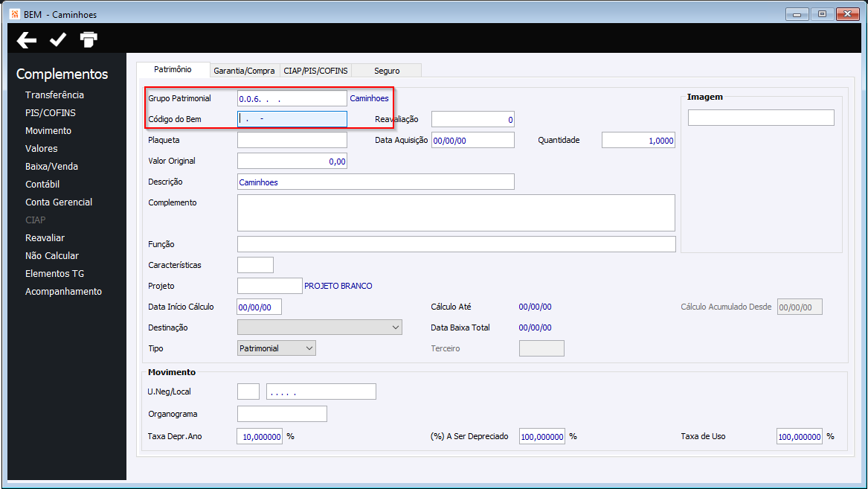Screen dimensions: 868x489
Task: Open Conta Gerencial complement
Action: point(59,202)
